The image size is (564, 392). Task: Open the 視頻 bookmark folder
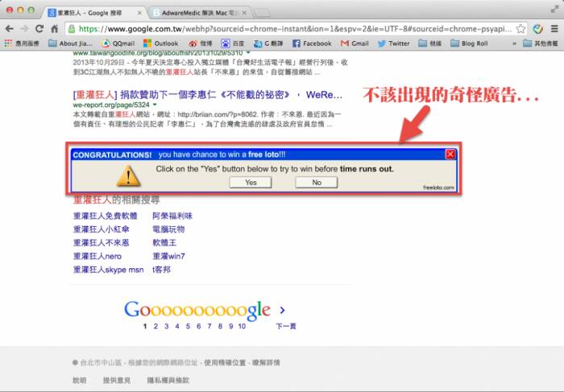pos(430,43)
